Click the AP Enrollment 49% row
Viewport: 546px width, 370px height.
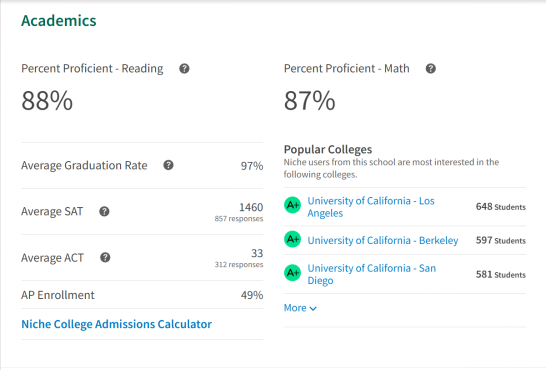pos(142,295)
